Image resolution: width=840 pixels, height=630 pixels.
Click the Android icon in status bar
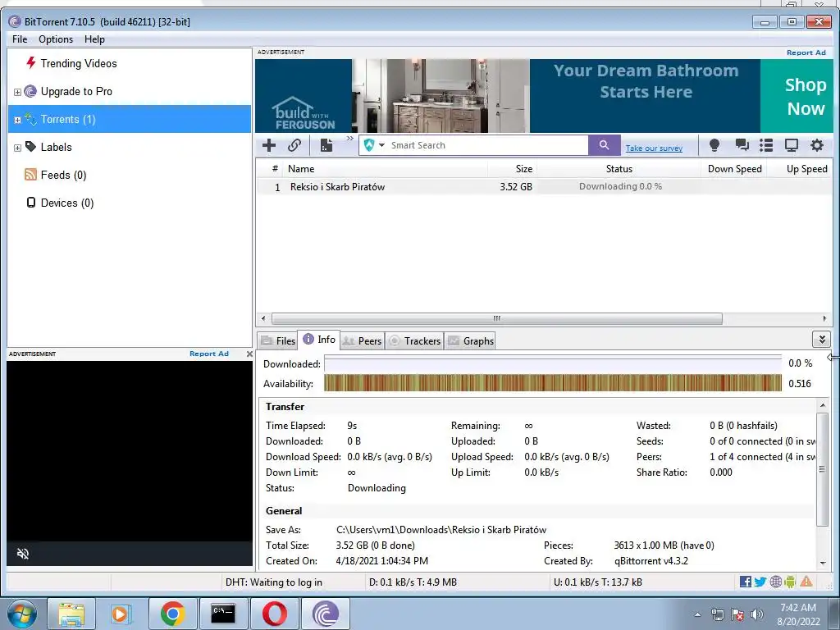(790, 582)
